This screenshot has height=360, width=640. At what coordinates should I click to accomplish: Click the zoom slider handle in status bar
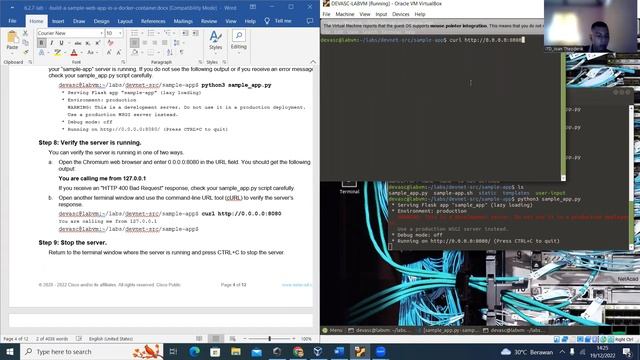(269, 339)
